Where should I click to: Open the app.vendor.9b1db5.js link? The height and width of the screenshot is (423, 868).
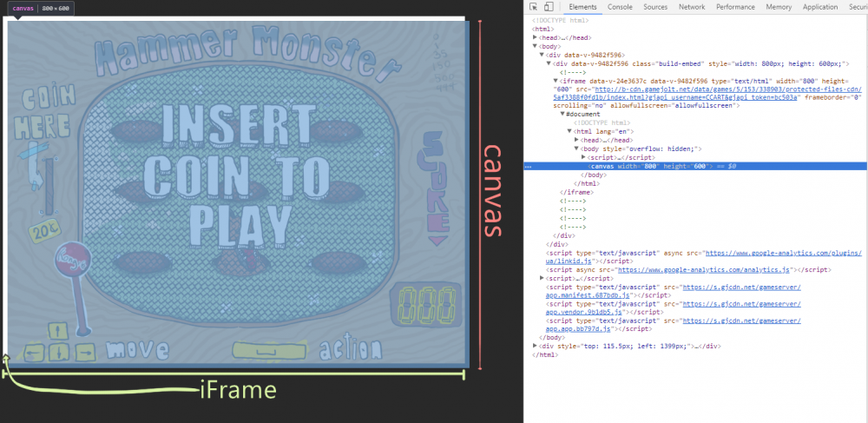tap(674, 308)
